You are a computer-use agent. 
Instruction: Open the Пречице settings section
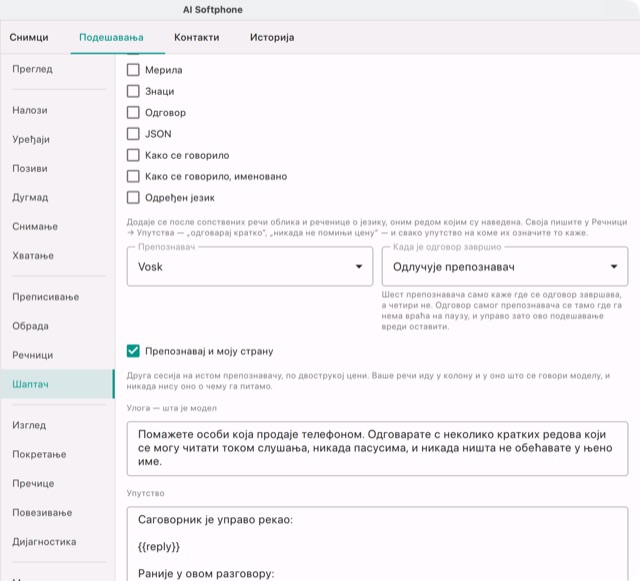(x=57, y=483)
